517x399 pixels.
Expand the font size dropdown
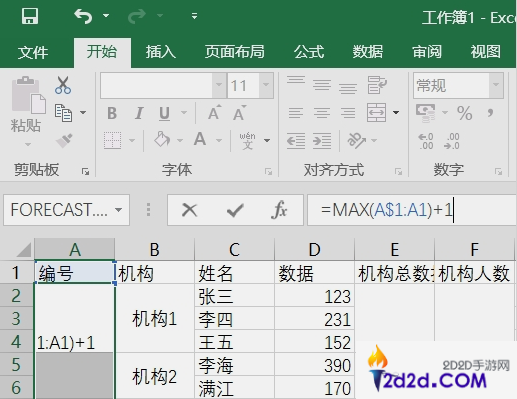[266, 85]
